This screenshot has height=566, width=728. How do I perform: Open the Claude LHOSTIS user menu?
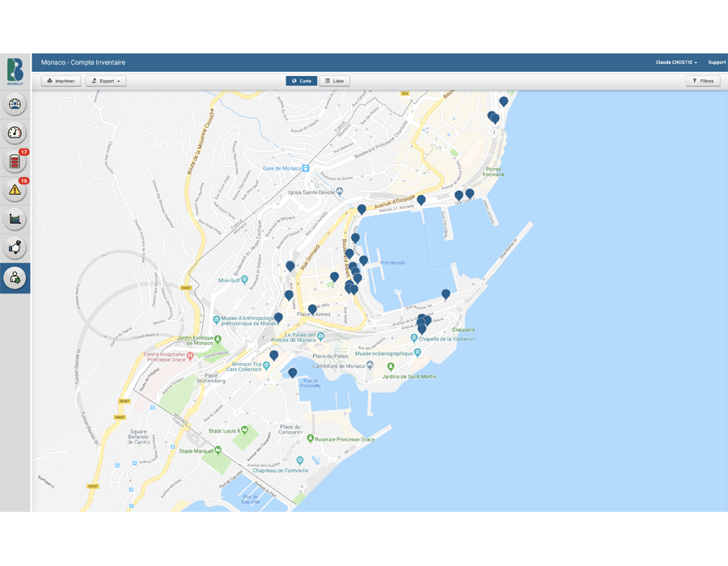click(676, 62)
